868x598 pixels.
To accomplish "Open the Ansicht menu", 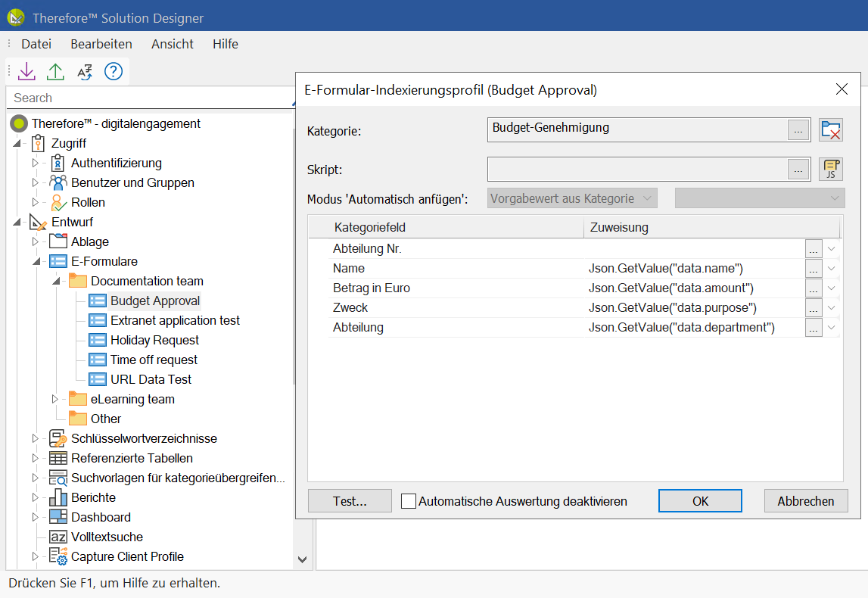I will 173,45.
